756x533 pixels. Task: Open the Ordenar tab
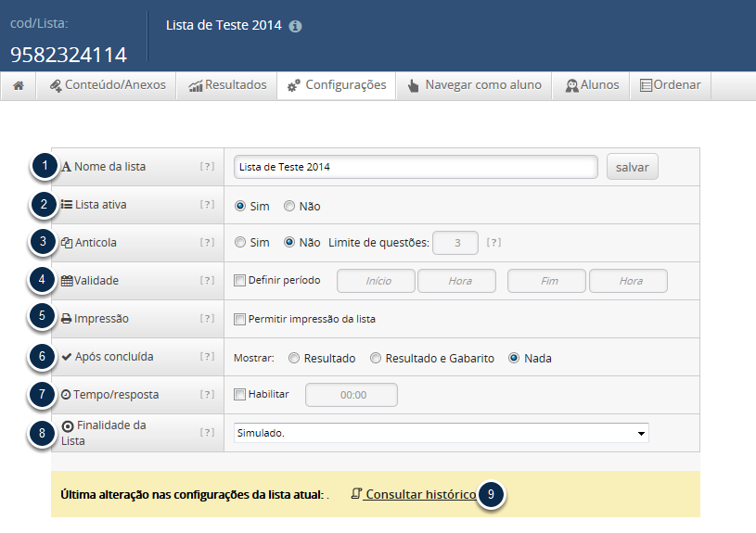(x=671, y=85)
